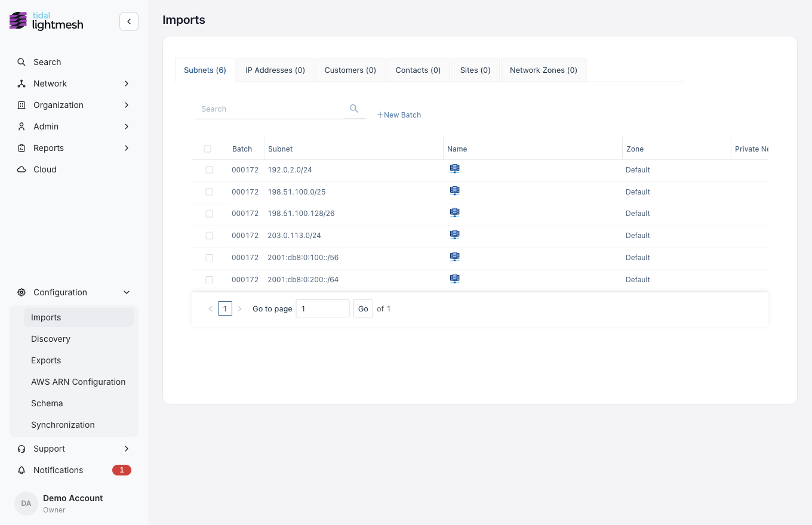
Task: Click the Notifications bell icon
Action: 21,470
